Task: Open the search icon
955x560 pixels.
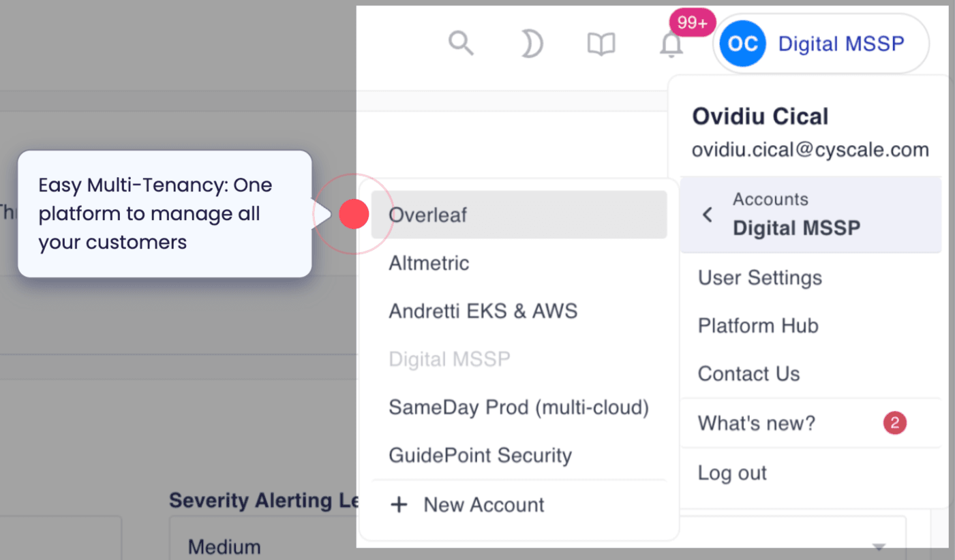Action: (x=461, y=44)
